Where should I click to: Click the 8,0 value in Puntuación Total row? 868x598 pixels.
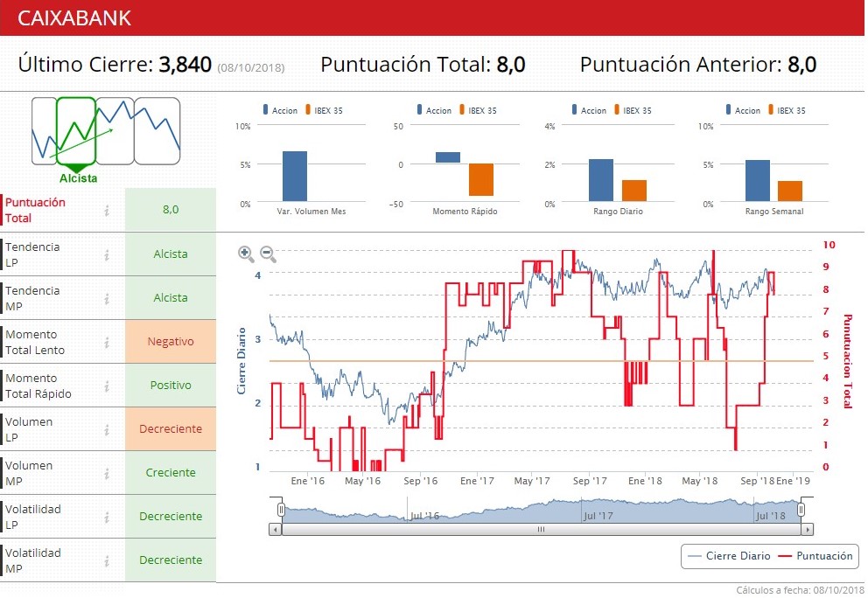coord(171,209)
